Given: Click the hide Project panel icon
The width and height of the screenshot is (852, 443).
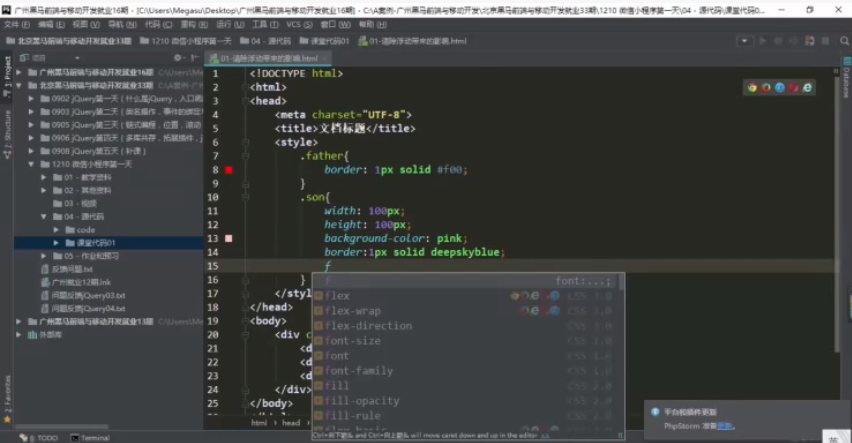Looking at the screenshot, I should [x=194, y=58].
